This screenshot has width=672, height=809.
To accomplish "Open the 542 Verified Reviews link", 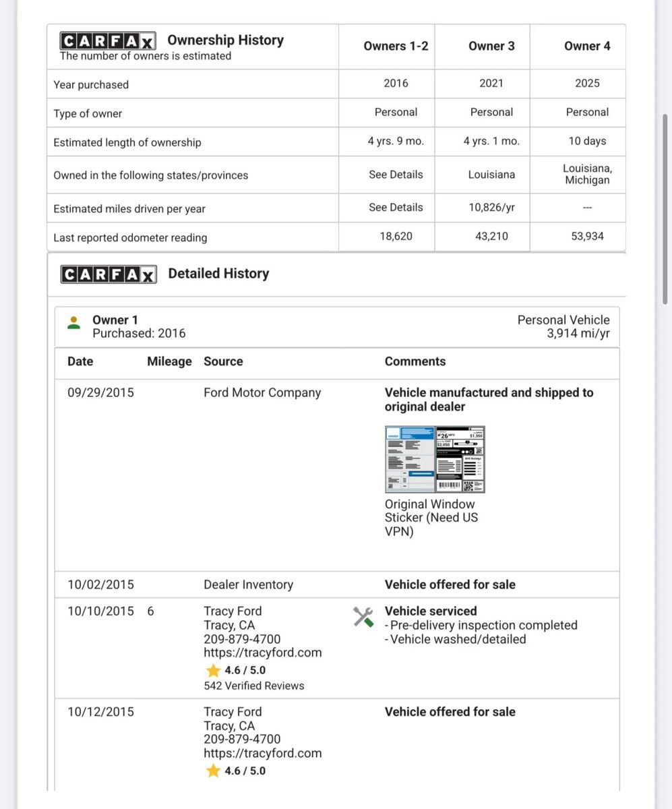I will [x=253, y=686].
